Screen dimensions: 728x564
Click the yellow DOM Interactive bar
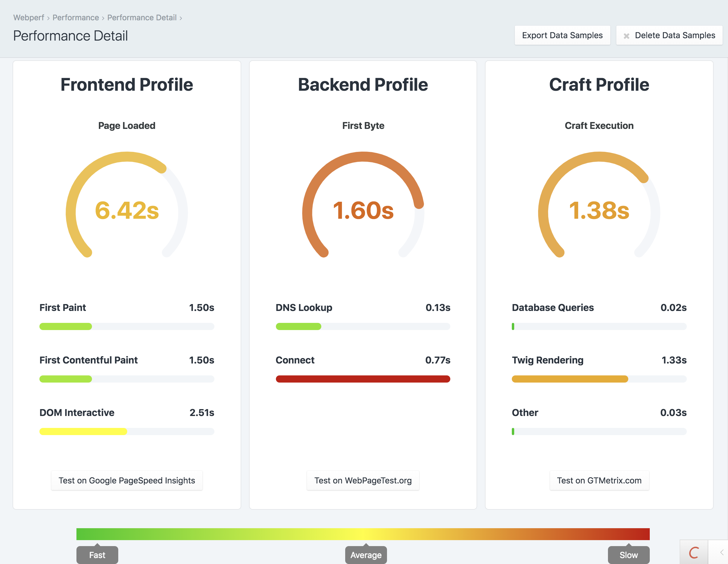point(83,432)
